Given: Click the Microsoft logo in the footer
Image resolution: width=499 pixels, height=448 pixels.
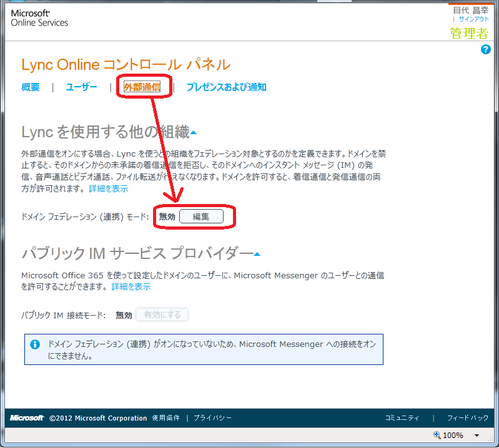Looking at the screenshot, I should pyautogui.click(x=27, y=418).
